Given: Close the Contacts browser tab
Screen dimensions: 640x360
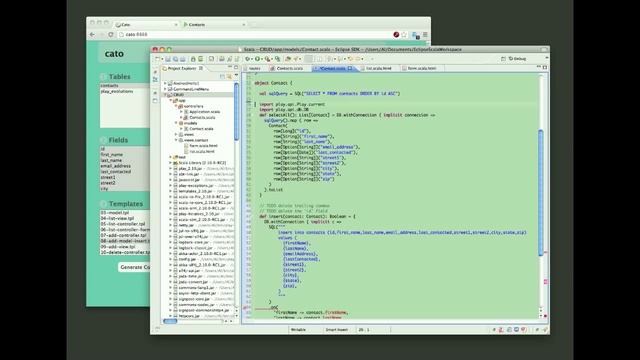Looking at the screenshot, I should [244, 24].
